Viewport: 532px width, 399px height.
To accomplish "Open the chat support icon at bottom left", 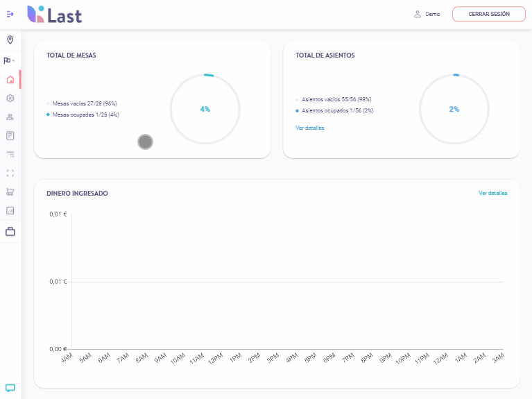I will [10, 387].
